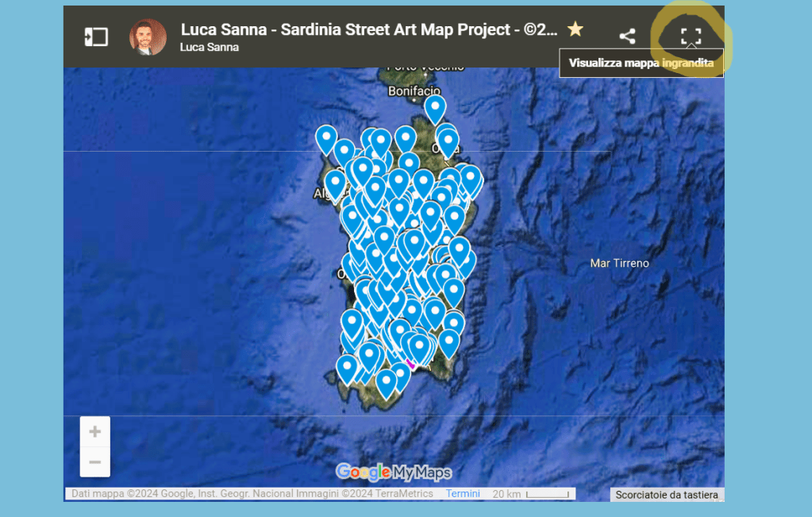This screenshot has height=517, width=812.
Task: Open the map legend sidebar panel
Action: pos(96,37)
